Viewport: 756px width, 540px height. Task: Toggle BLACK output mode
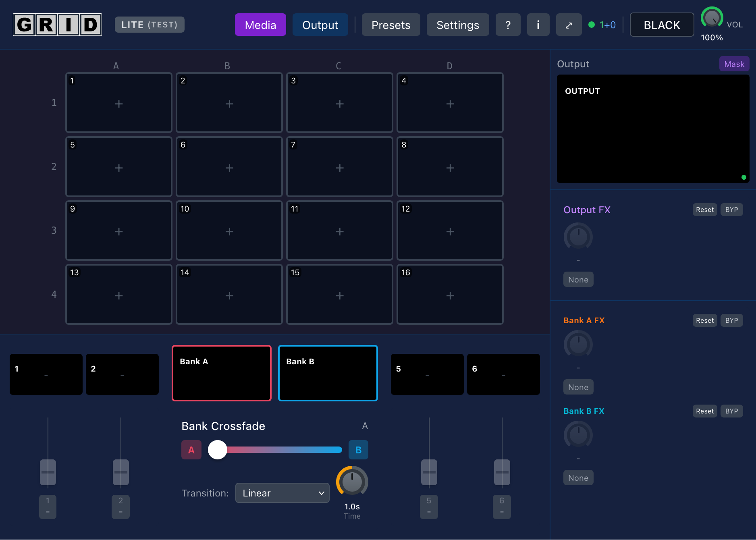661,25
